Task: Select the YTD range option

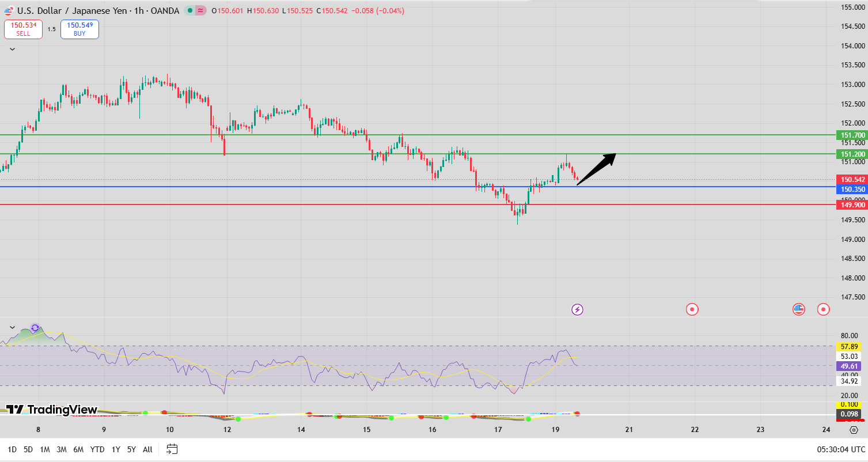Action: coord(97,449)
